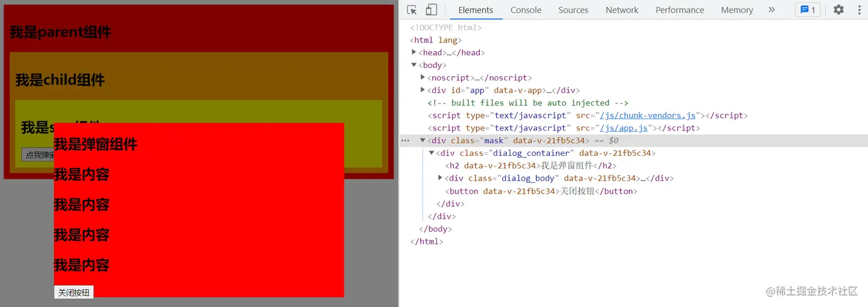This screenshot has width=868, height=307.
Task: Open the Performance tab
Action: point(680,10)
